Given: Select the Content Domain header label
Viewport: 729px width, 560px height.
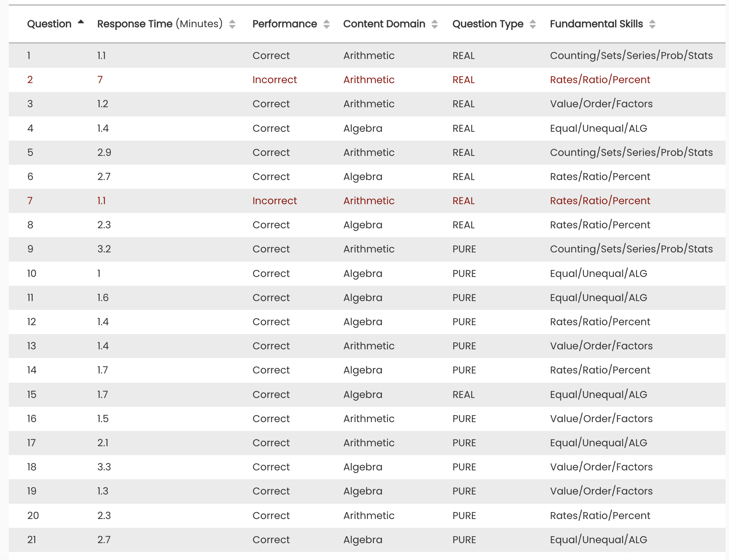Looking at the screenshot, I should (384, 24).
